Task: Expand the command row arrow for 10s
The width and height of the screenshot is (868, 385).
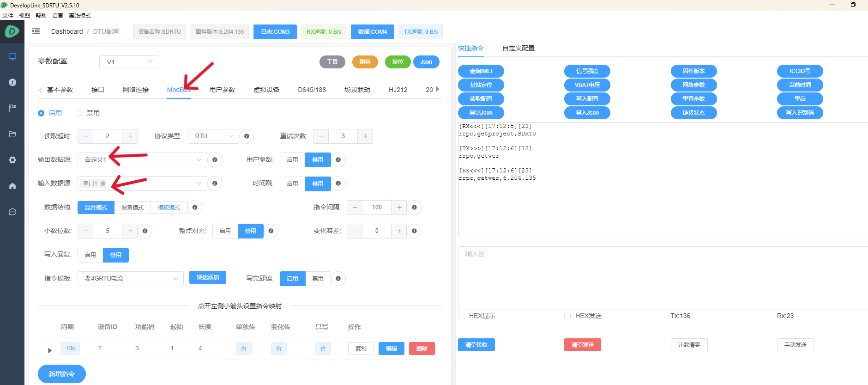Action: click(50, 350)
